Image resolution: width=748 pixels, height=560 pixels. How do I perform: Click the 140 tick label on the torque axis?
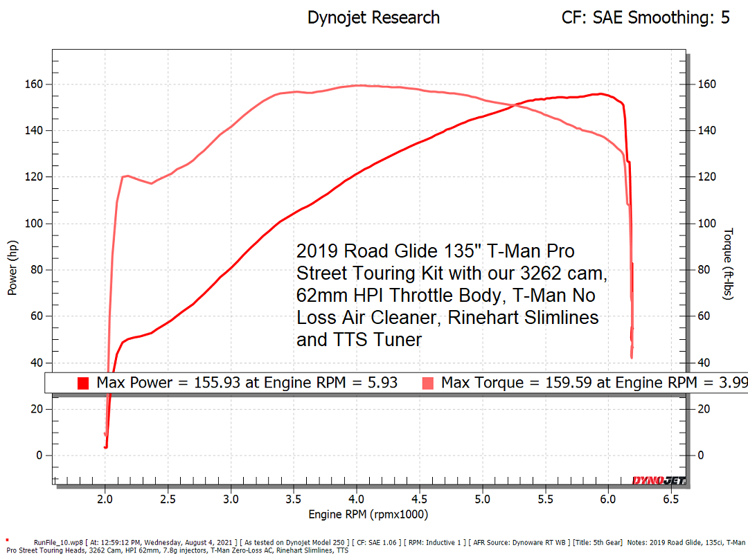(706, 131)
